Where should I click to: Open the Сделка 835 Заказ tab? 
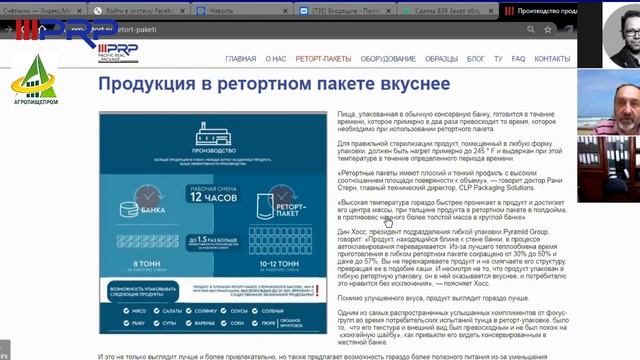pos(448,11)
